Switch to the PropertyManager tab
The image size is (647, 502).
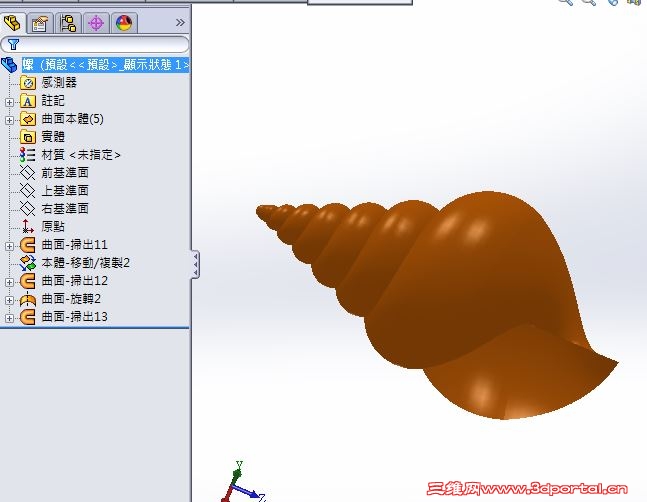[x=40, y=23]
